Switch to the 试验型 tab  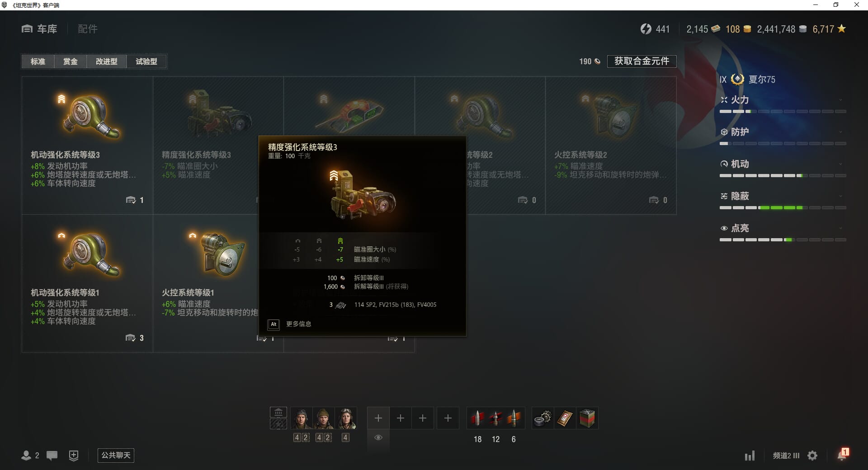(x=146, y=61)
